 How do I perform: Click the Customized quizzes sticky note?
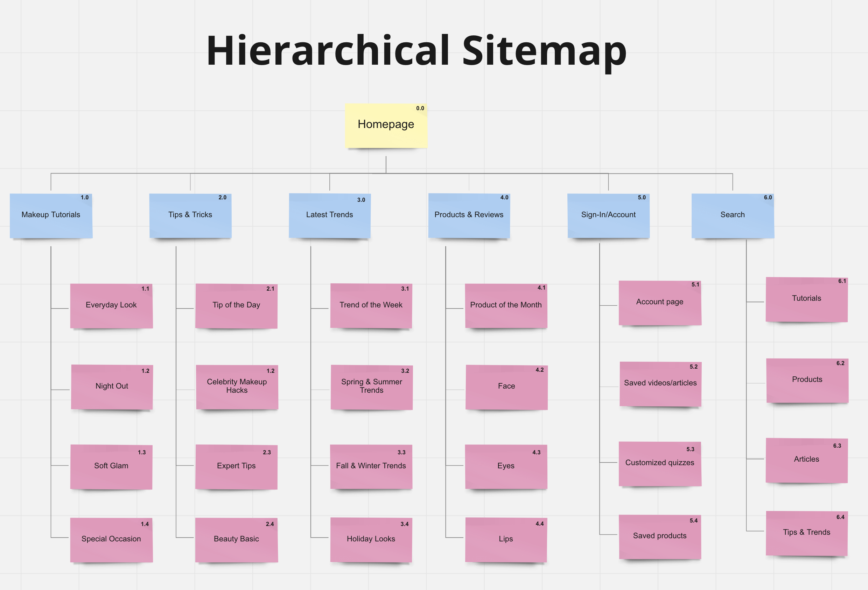[x=660, y=463]
